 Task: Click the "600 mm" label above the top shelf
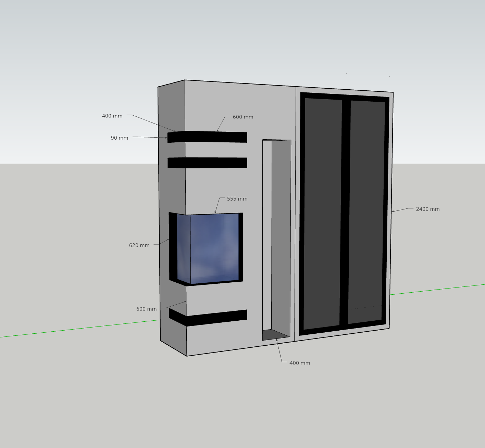(243, 117)
